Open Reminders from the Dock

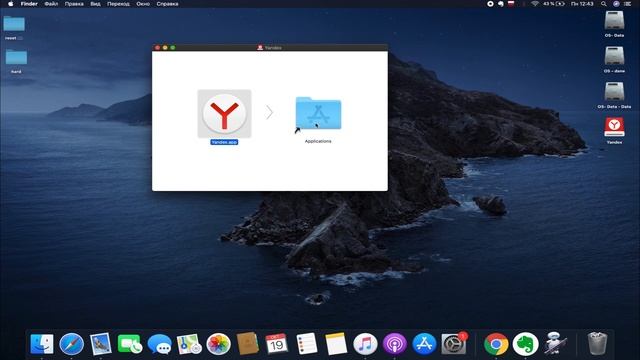(307, 344)
